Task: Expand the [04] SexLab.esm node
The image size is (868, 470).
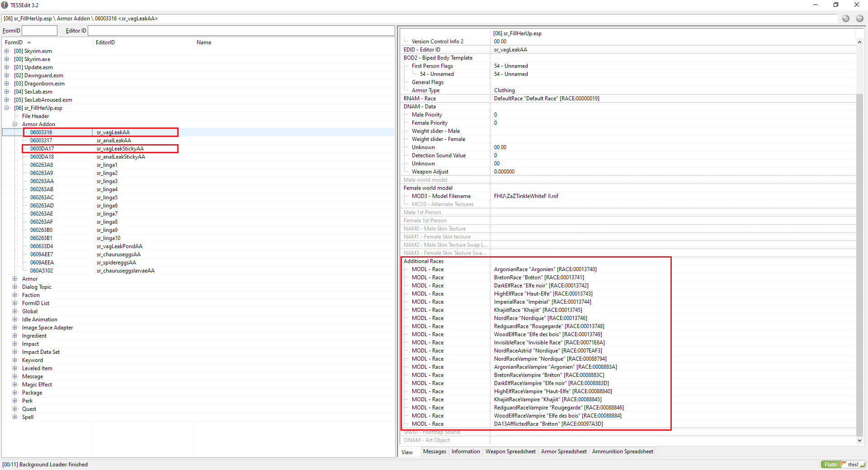Action: point(7,92)
